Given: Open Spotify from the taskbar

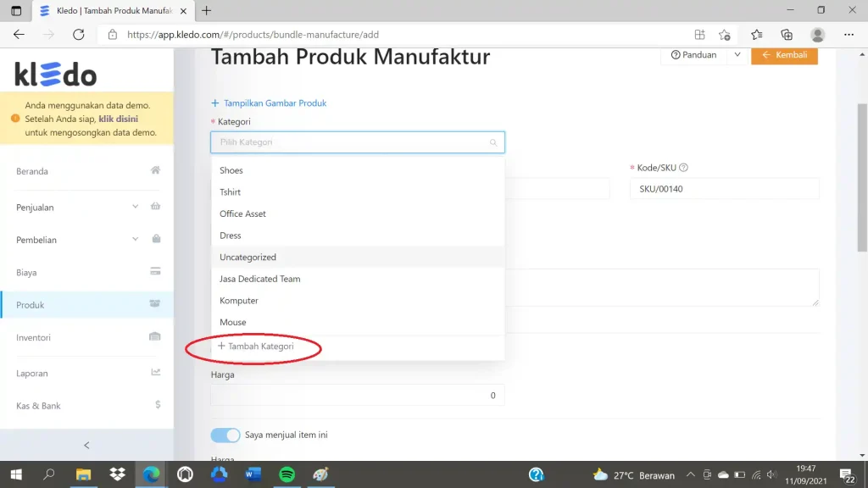Looking at the screenshot, I should (x=287, y=474).
